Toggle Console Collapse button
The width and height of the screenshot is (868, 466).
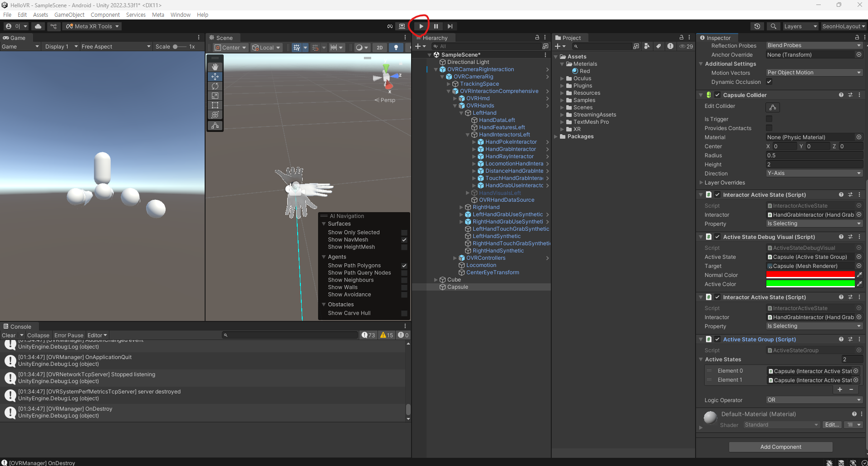pyautogui.click(x=38, y=335)
